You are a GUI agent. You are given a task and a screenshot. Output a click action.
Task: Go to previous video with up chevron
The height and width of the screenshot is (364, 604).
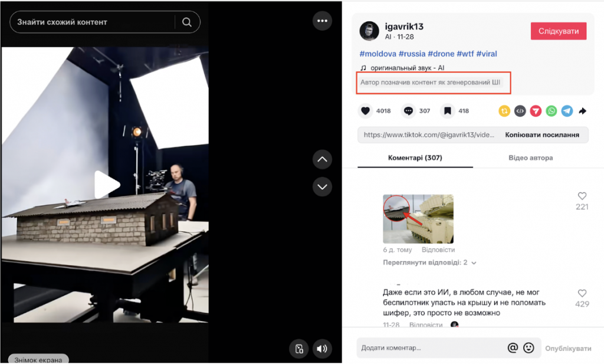pos(321,159)
